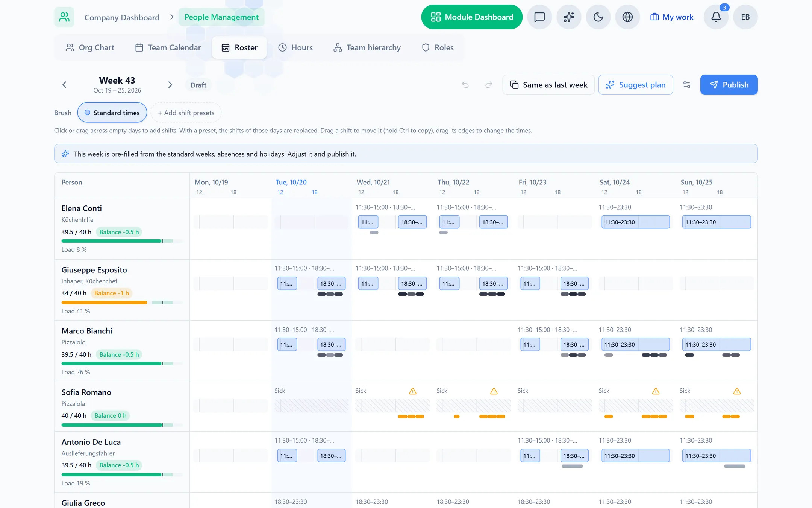Open Module Dashboard

tap(472, 17)
